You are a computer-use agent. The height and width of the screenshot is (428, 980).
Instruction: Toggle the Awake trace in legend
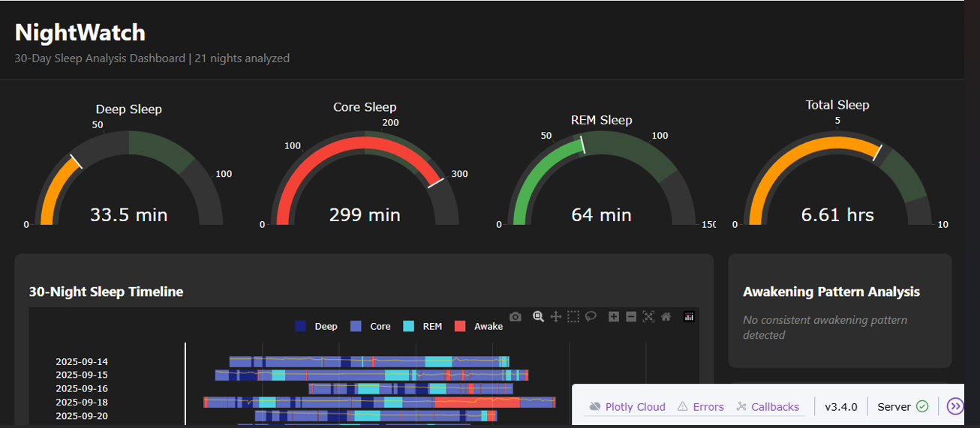click(x=479, y=327)
